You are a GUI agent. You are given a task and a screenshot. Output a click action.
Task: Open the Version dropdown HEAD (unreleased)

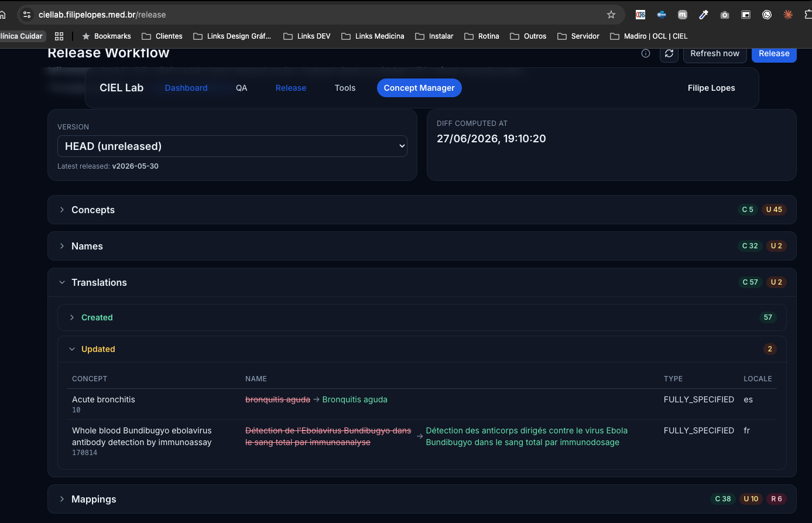232,146
